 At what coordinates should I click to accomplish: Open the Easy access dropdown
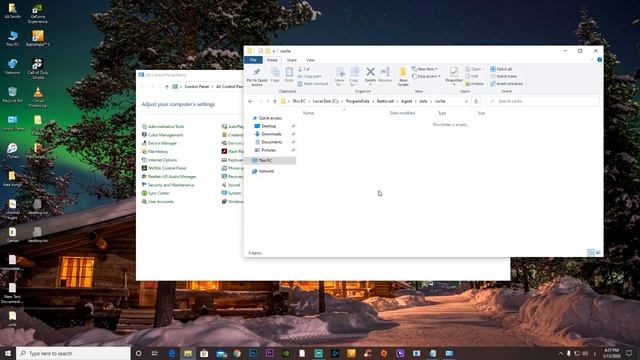click(426, 76)
